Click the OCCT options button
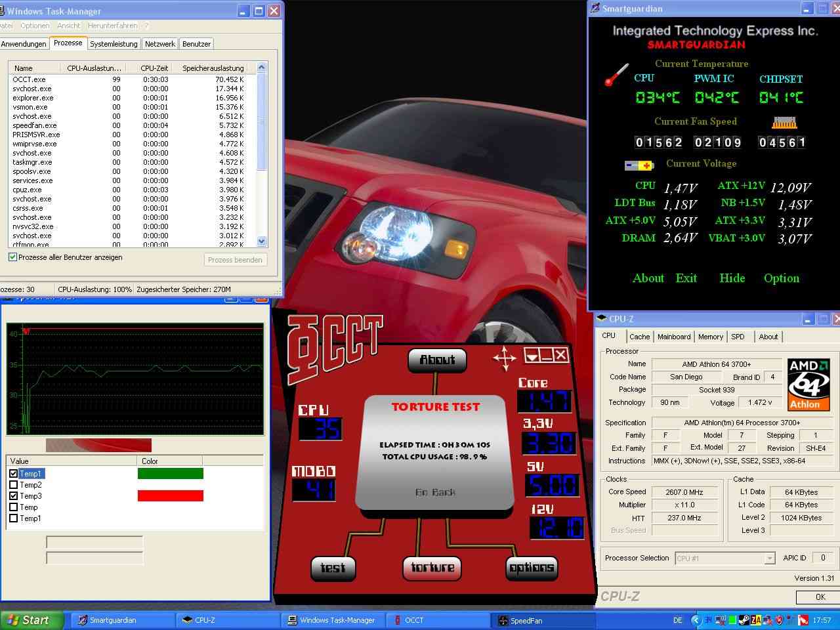 click(532, 568)
